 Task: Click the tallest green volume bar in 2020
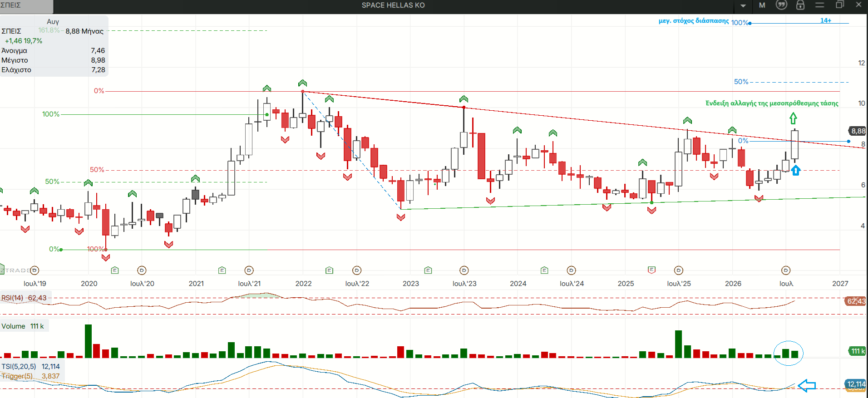click(x=88, y=341)
